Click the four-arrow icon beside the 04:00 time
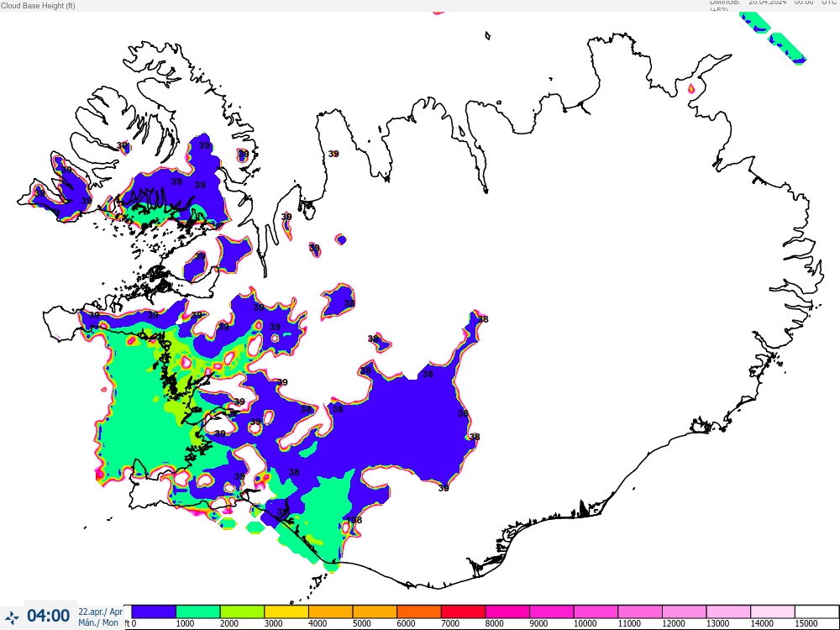840x630 pixels. pyautogui.click(x=11, y=617)
